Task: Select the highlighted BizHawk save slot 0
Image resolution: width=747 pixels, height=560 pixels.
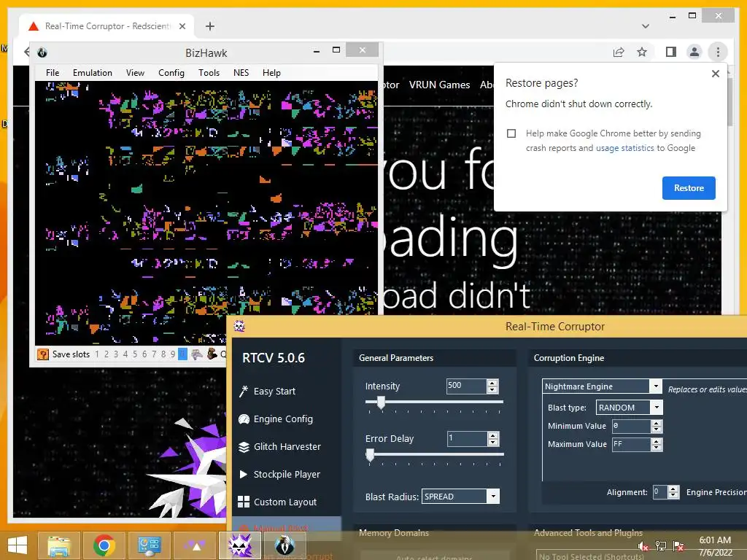Action: point(182,354)
